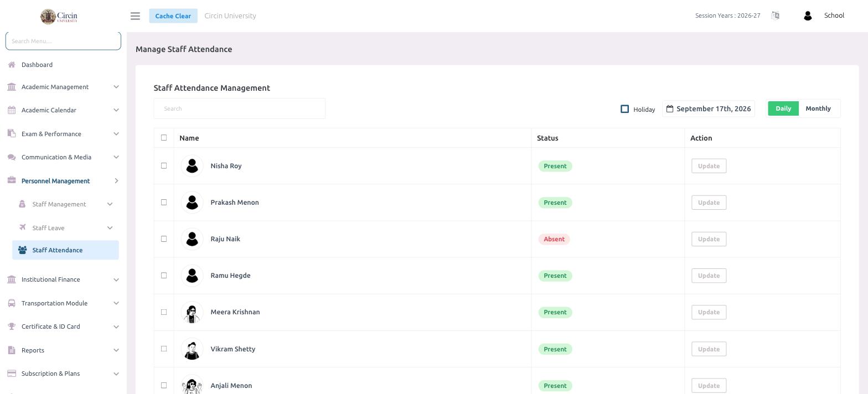
Task: Expand Academic Management chevron
Action: pyautogui.click(x=116, y=87)
